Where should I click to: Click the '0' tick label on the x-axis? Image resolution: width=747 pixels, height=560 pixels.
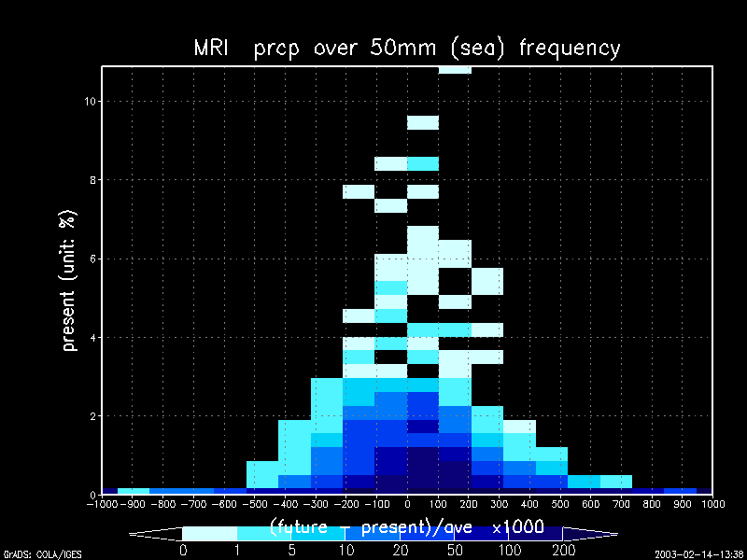coord(407,505)
